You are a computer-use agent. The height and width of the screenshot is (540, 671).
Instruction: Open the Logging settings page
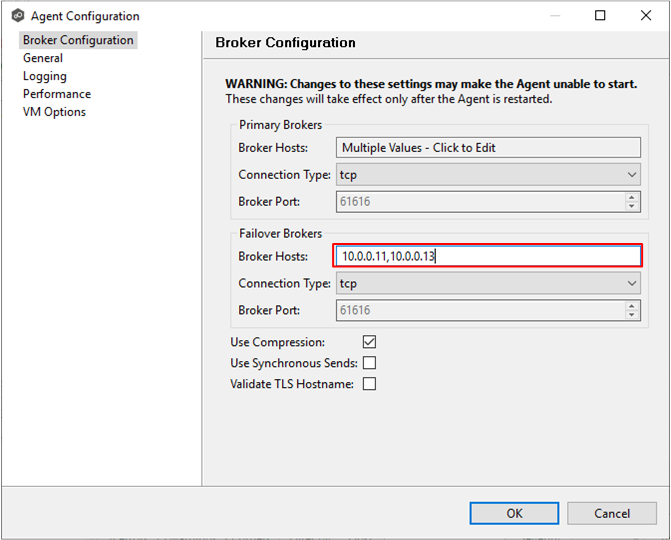(x=45, y=76)
